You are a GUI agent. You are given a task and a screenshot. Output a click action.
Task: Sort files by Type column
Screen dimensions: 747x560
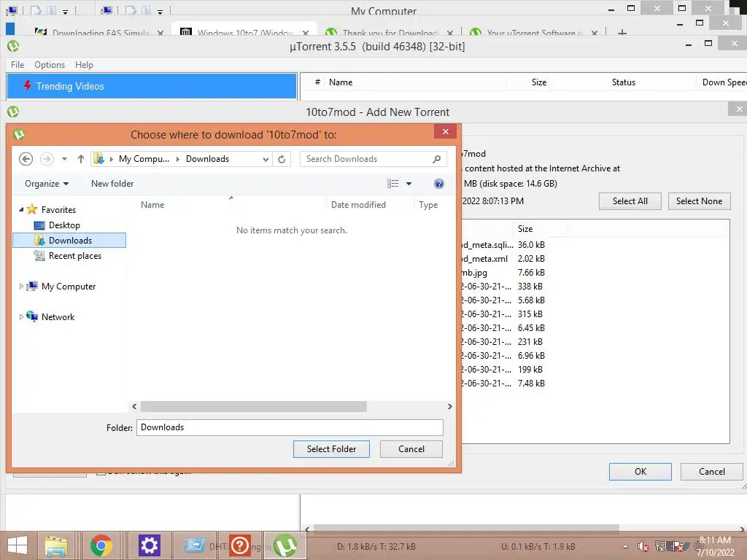point(428,205)
